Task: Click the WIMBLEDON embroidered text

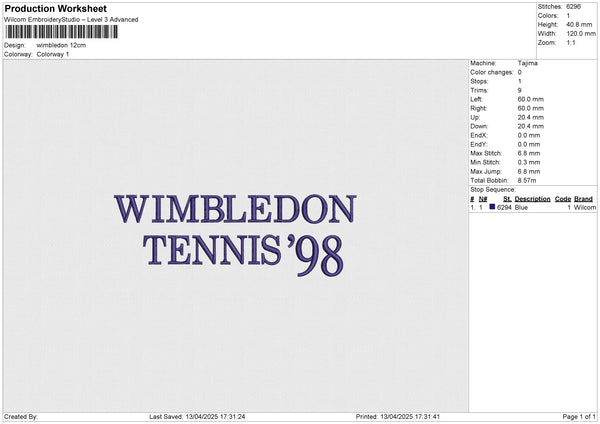Action: click(235, 209)
